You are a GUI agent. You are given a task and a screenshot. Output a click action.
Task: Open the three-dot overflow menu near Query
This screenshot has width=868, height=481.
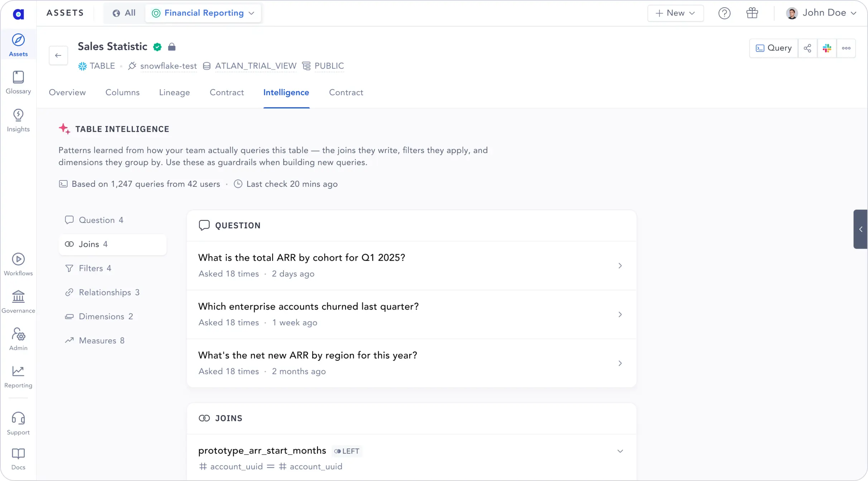click(846, 48)
